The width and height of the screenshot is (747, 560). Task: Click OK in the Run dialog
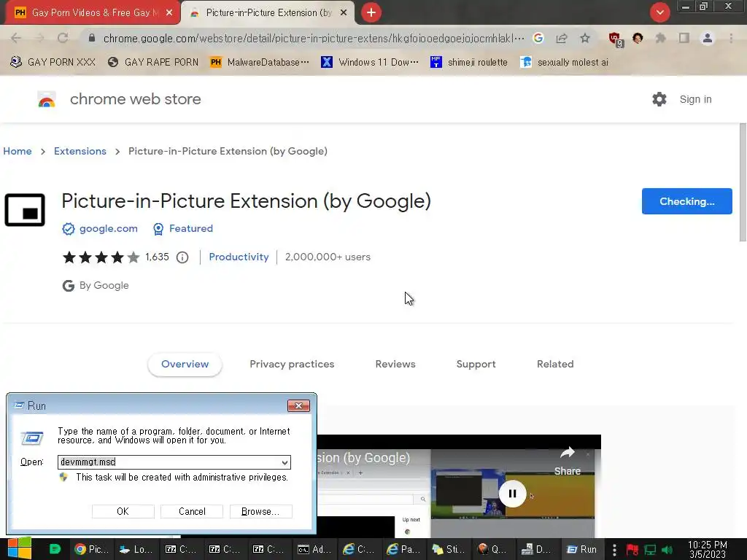click(x=123, y=511)
